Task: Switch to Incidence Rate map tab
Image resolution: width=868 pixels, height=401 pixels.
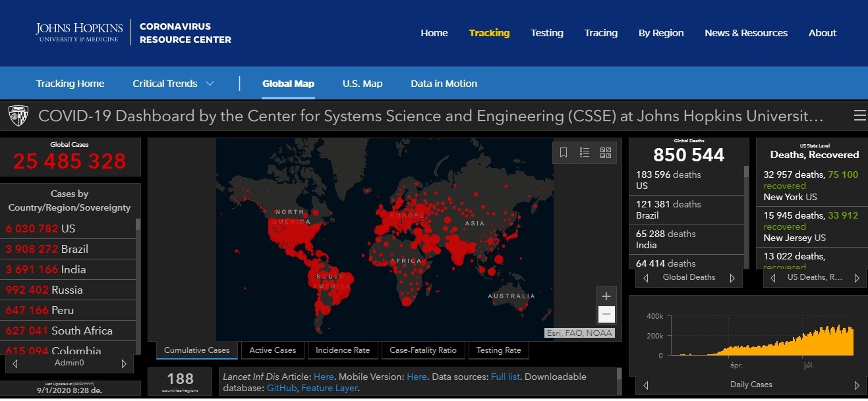Action: pyautogui.click(x=343, y=350)
